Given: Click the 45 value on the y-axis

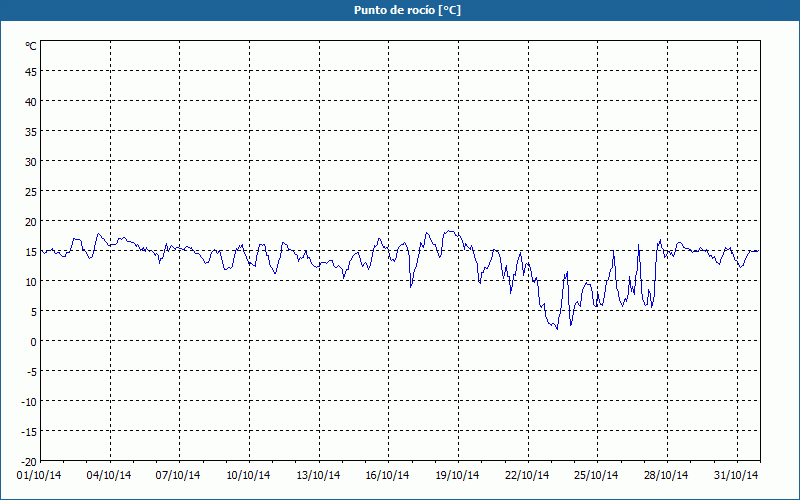Looking at the screenshot, I should point(31,72).
